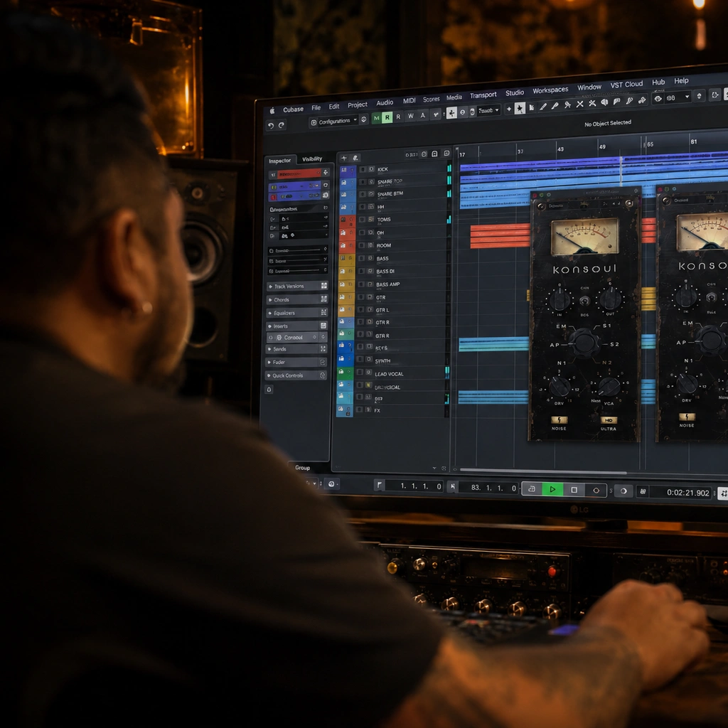This screenshot has height=728, width=728.
Task: Start playback with the green Play button
Action: click(552, 489)
